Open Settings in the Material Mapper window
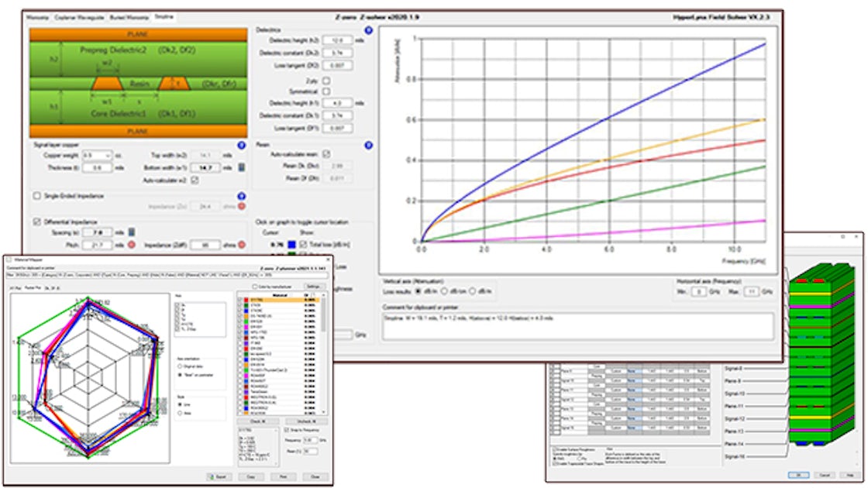 point(312,287)
